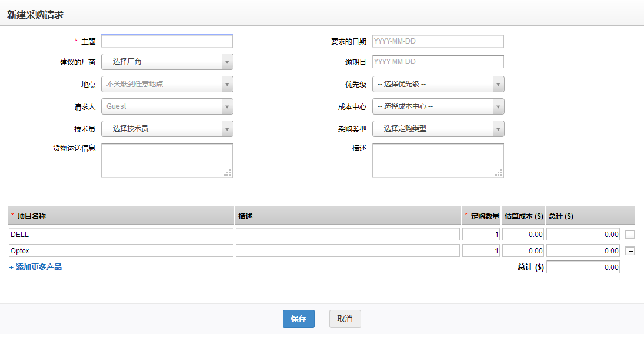Focus the 主题 text field
Viewport: 644px width, 341px height.
pyautogui.click(x=167, y=41)
